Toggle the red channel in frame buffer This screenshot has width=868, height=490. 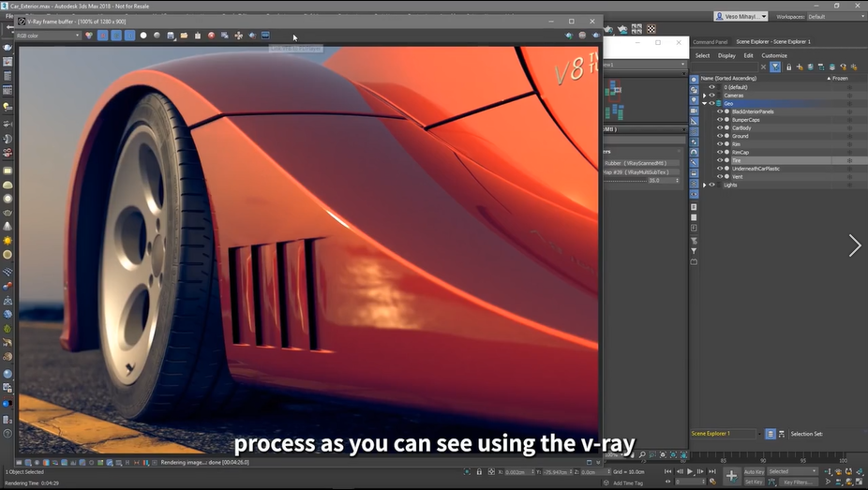(x=102, y=36)
